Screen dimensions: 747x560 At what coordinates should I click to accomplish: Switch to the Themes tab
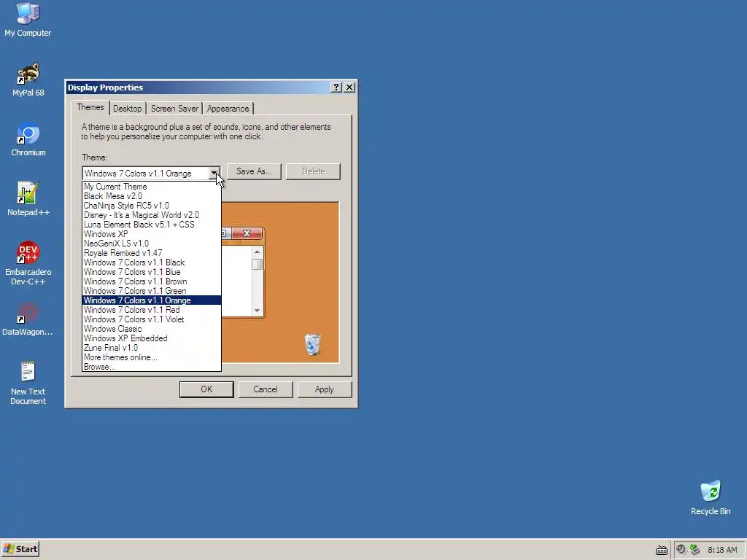(x=90, y=107)
